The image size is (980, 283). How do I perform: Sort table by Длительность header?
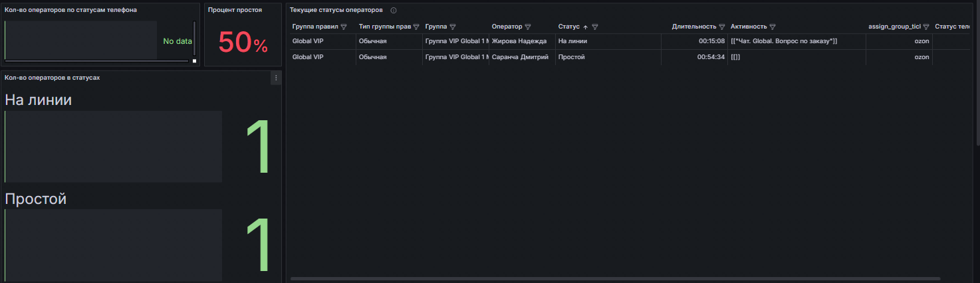coord(693,27)
